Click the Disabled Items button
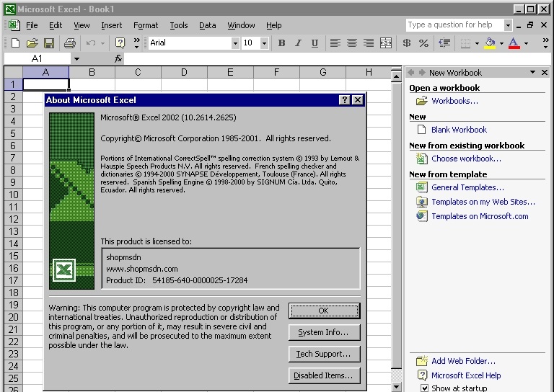 (325, 375)
